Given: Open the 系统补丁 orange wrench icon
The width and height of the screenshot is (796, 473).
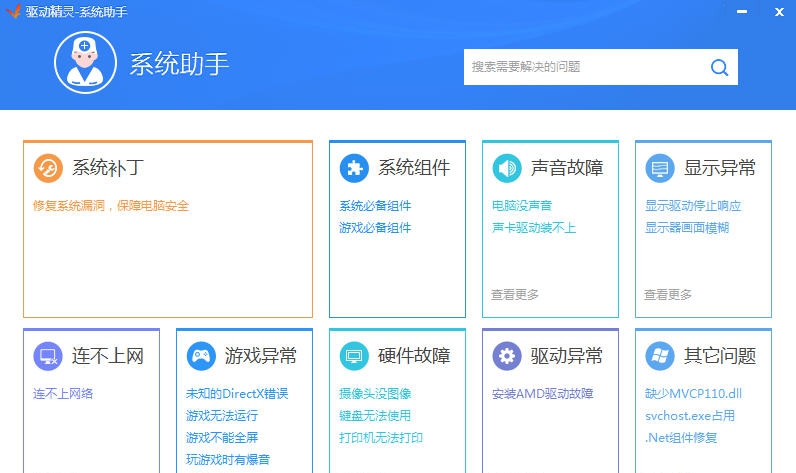Looking at the screenshot, I should pos(48,168).
